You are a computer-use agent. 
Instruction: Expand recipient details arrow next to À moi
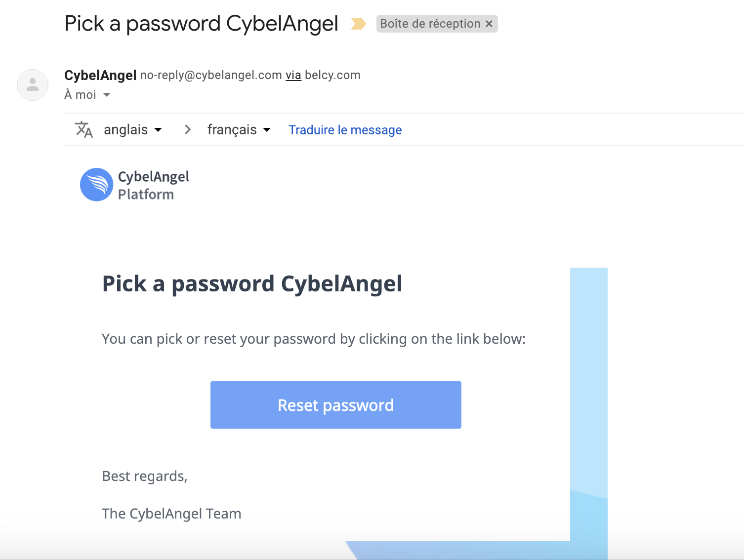coord(107,95)
